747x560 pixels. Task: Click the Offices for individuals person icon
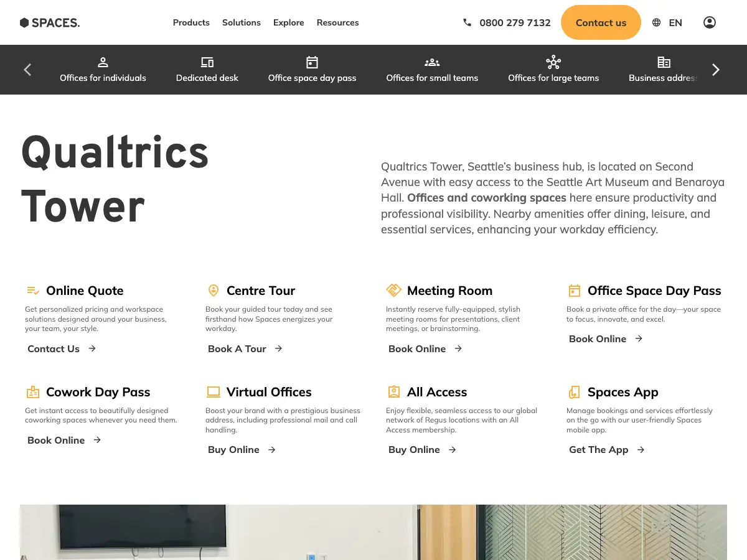103,62
